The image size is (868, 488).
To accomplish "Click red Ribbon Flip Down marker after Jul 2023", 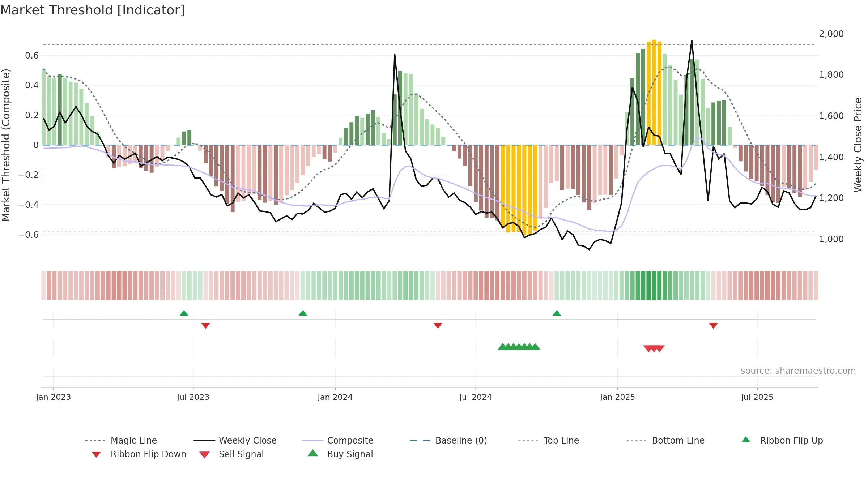I will click(x=205, y=326).
